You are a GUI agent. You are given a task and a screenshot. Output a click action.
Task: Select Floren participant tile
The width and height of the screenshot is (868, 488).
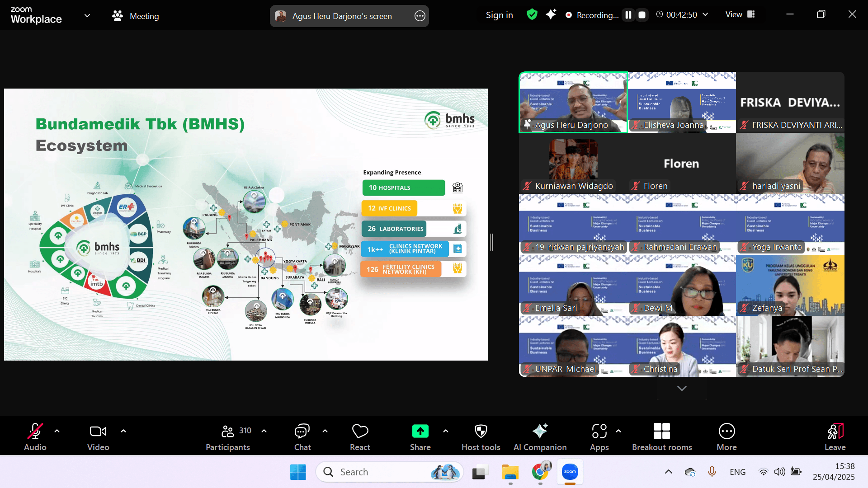click(682, 164)
